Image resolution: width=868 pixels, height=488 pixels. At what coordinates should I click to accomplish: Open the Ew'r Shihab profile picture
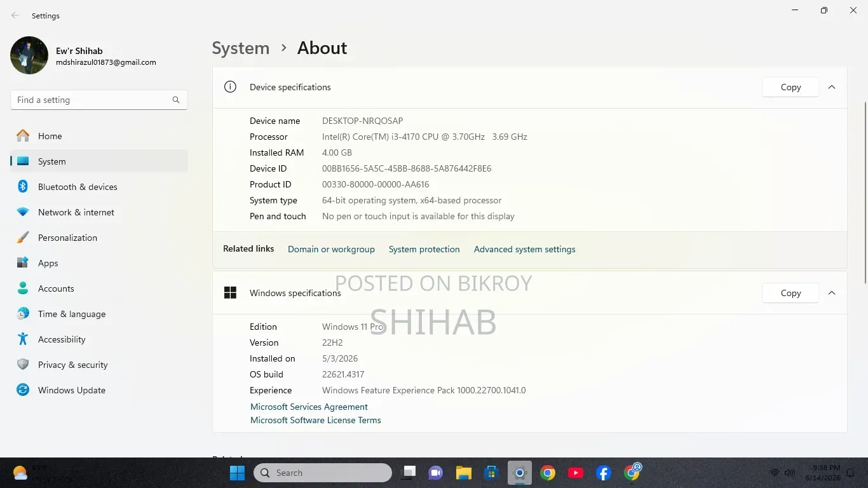(x=29, y=55)
